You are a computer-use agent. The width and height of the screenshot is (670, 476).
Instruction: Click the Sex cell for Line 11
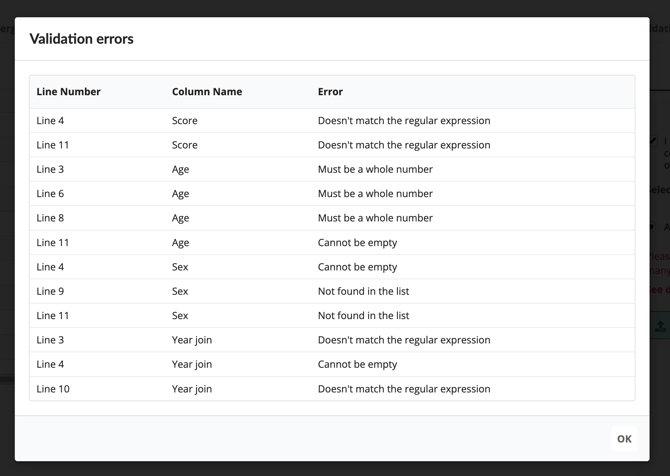180,316
